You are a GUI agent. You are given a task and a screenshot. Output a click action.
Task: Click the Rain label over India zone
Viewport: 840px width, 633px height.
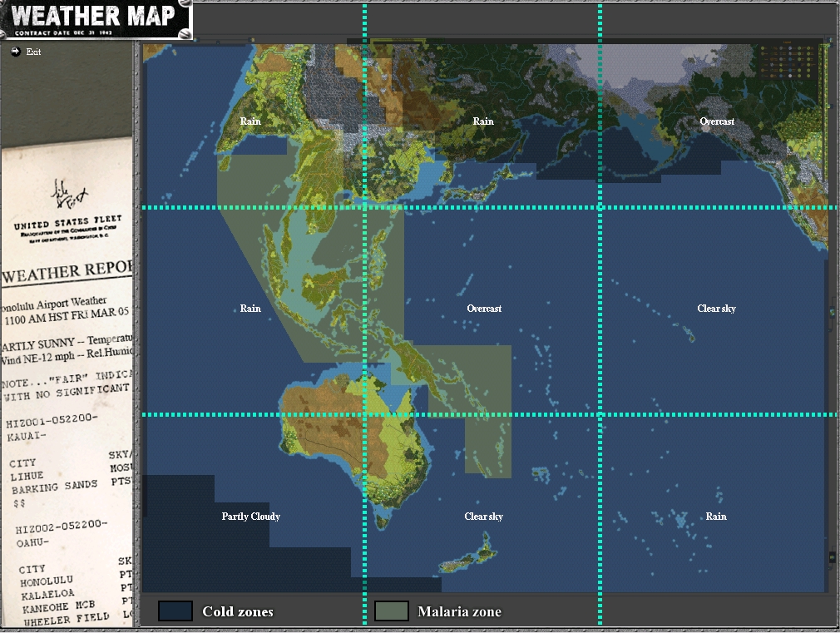pos(250,121)
